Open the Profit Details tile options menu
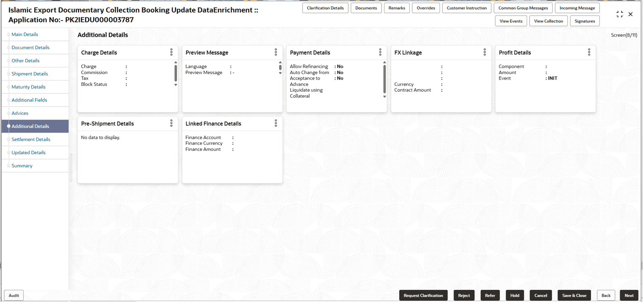The width and height of the screenshot is (644, 302). pos(589,52)
